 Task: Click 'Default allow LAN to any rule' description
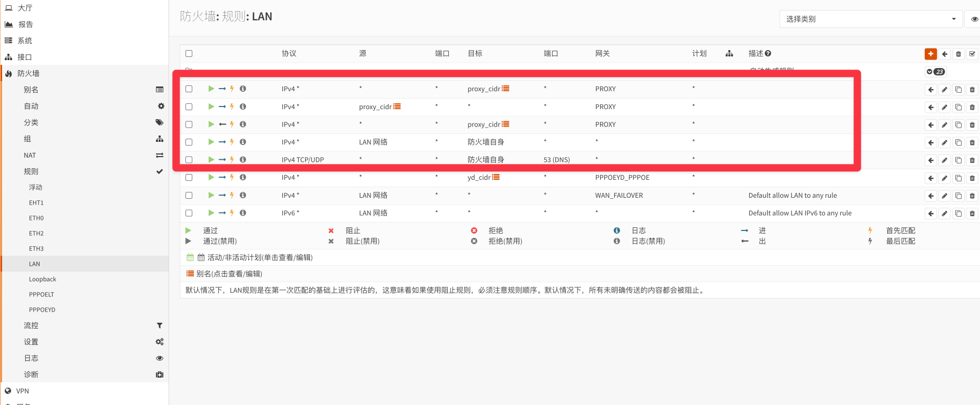tap(792, 195)
